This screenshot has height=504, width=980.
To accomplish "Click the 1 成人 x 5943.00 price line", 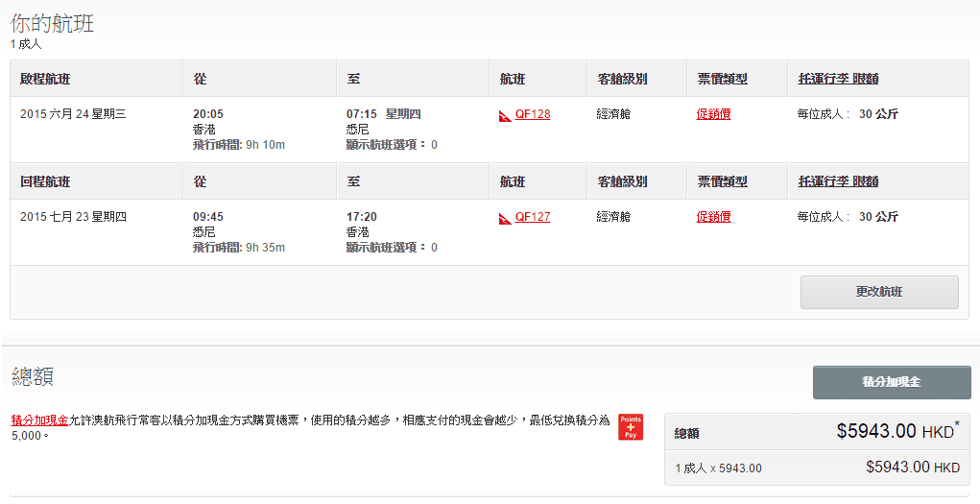I will 718,468.
